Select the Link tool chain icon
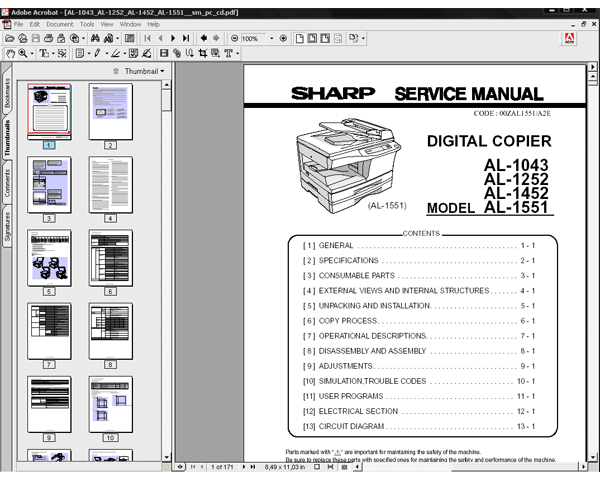 [177, 53]
